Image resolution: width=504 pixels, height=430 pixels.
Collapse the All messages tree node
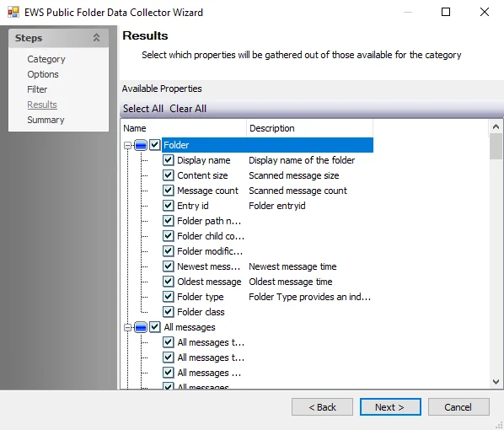127,328
